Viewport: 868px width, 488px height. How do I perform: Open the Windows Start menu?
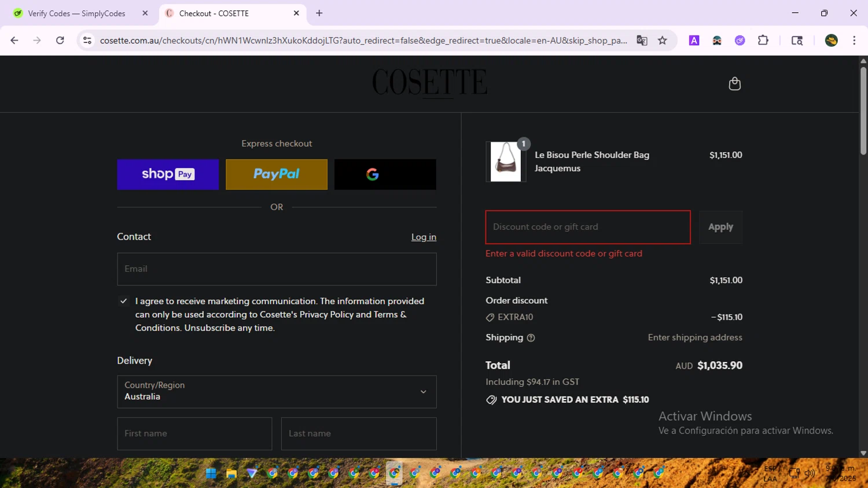point(211,474)
